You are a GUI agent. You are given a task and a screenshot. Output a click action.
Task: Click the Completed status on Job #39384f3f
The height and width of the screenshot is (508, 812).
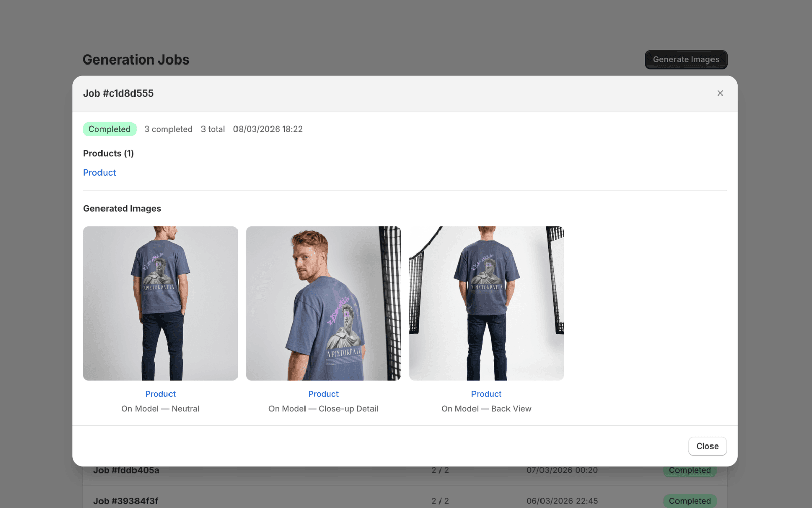pyautogui.click(x=690, y=501)
